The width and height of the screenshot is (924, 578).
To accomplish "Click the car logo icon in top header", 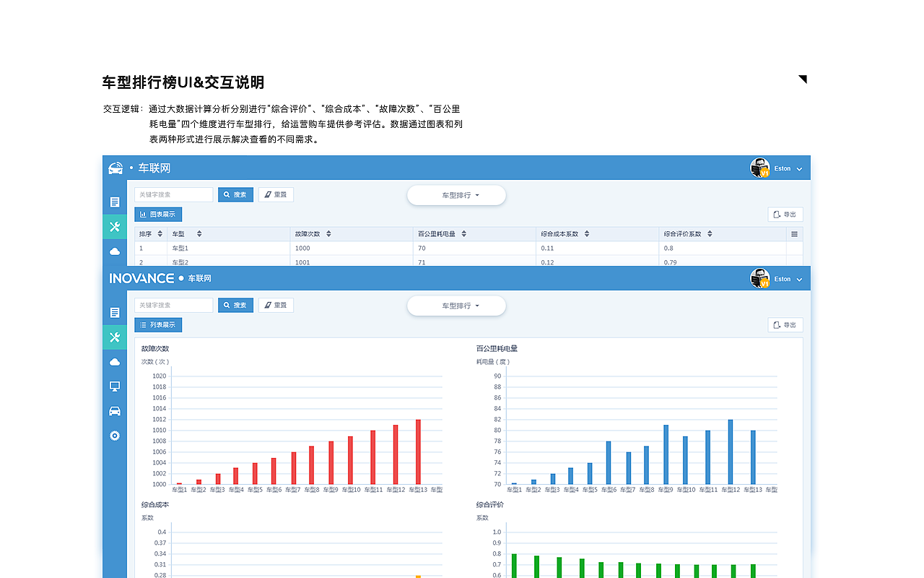I will pos(115,168).
